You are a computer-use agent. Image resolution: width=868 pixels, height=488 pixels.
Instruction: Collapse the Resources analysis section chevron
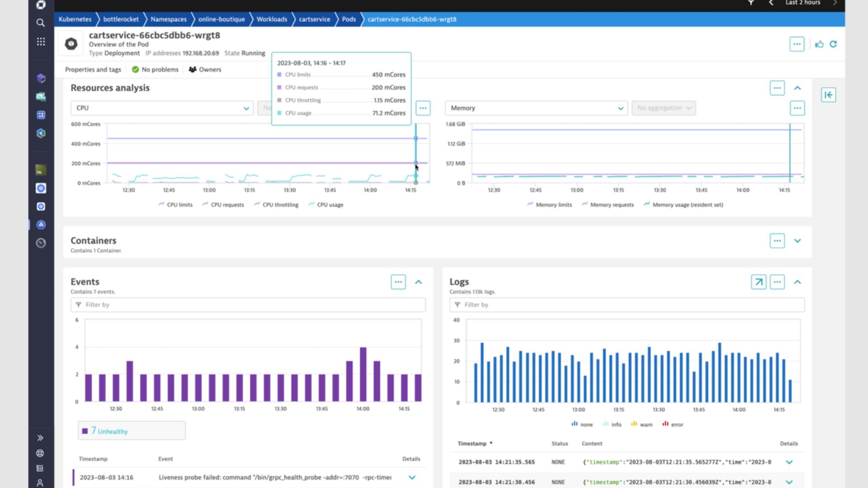click(x=797, y=88)
